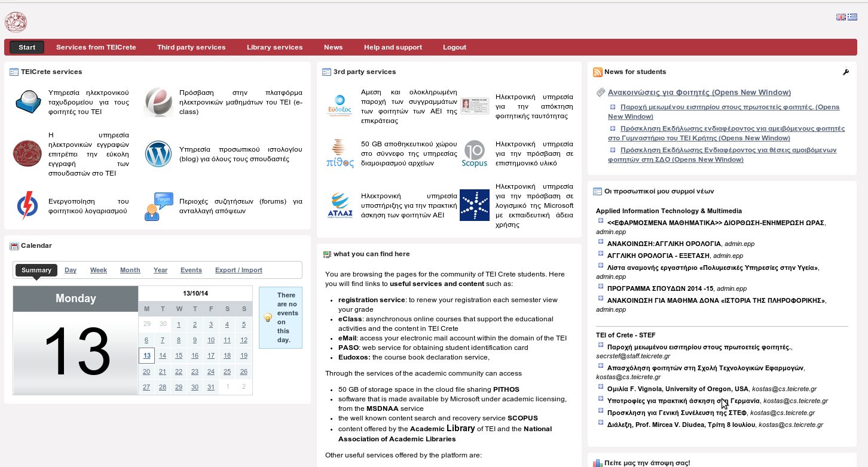This screenshot has width=868, height=467.
Task: Expand the ΠΡΟΓΡΑΜΜΑ ΣΠΟΥΔΩΝ 2014 -15 item
Action: 601,287
